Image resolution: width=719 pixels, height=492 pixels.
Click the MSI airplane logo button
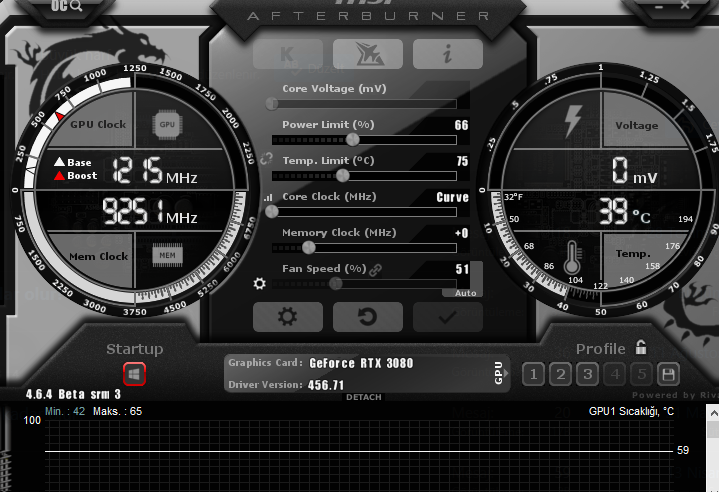pos(368,54)
